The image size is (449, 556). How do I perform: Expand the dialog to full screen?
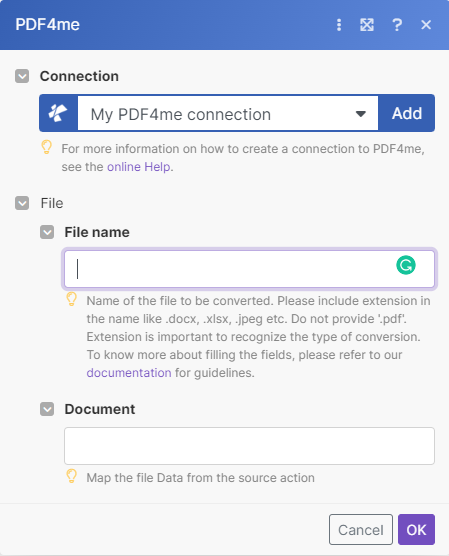pyautogui.click(x=367, y=25)
